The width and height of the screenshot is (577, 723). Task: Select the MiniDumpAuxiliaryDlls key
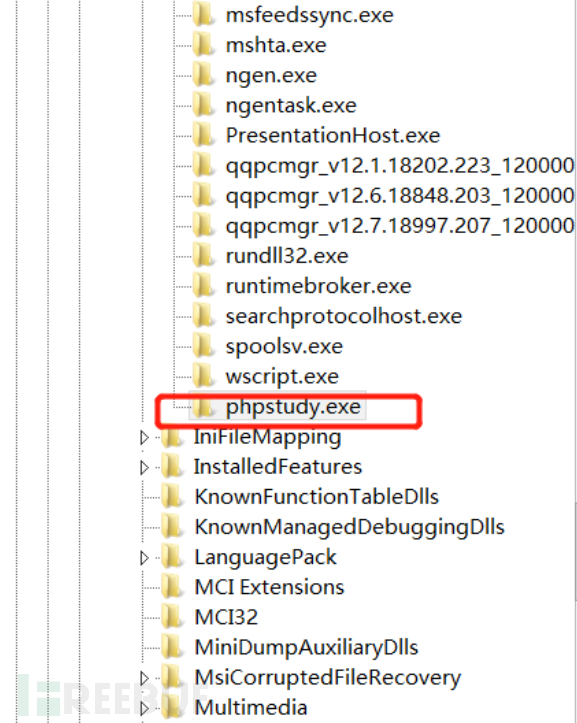pyautogui.click(x=306, y=648)
